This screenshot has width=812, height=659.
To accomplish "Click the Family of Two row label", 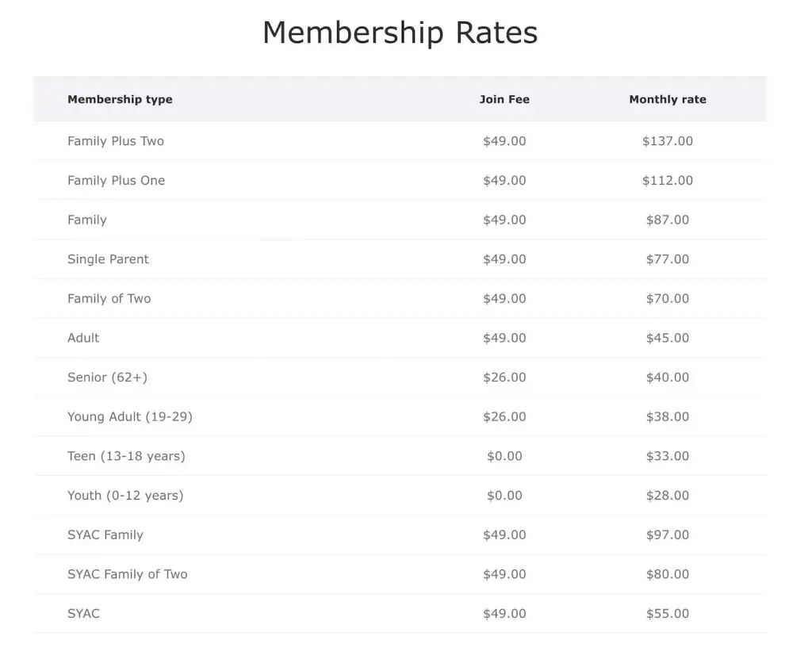I will pyautogui.click(x=109, y=299).
